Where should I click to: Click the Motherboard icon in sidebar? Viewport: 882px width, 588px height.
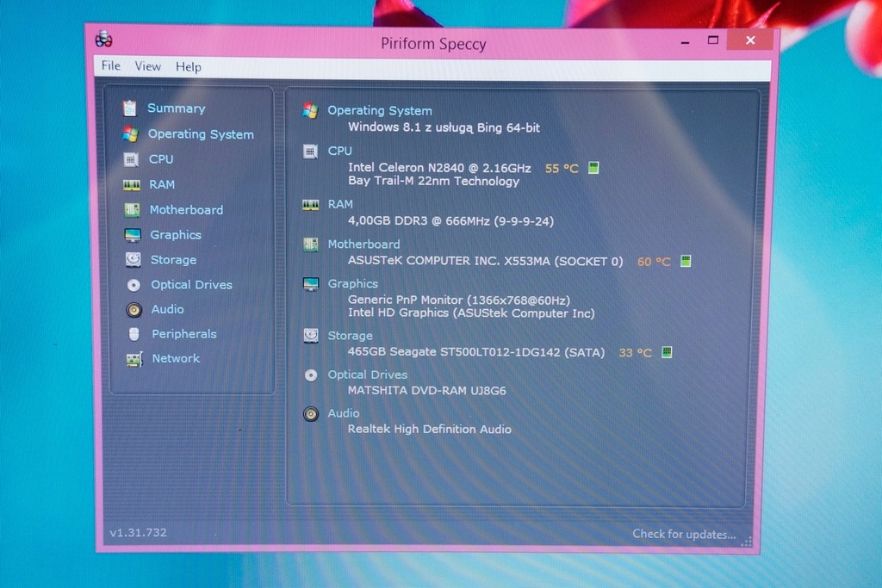point(132,210)
